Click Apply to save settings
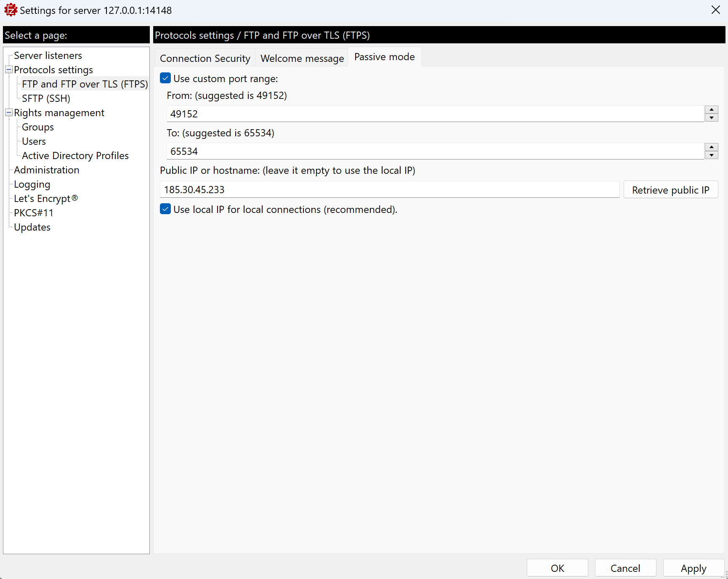The image size is (728, 579). tap(693, 568)
